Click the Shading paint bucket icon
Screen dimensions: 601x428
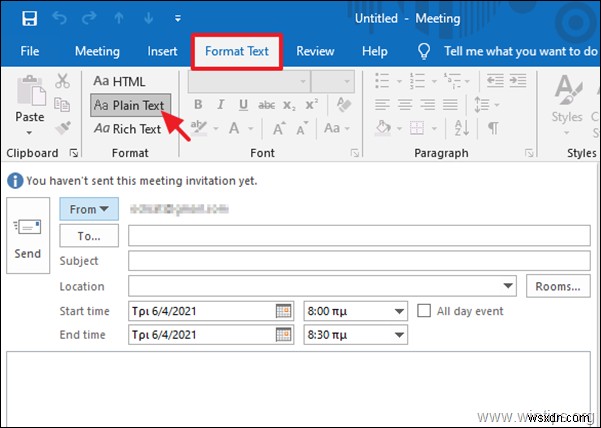(x=383, y=128)
